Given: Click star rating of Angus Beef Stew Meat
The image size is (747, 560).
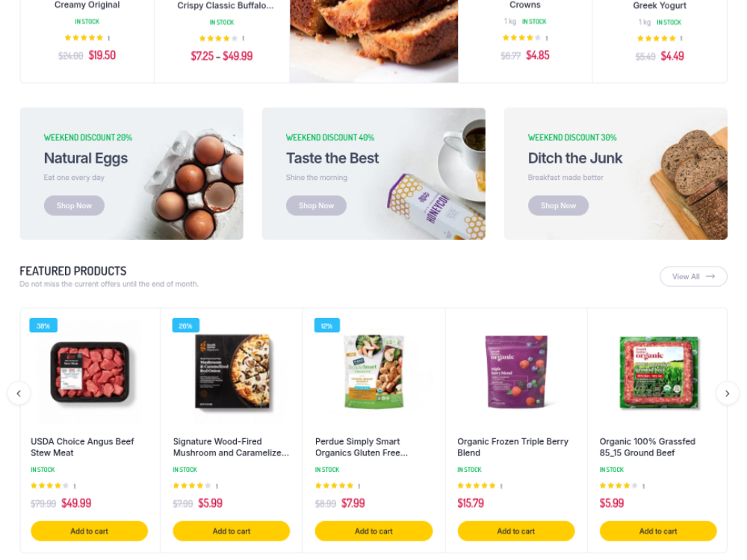Looking at the screenshot, I should pyautogui.click(x=50, y=486).
